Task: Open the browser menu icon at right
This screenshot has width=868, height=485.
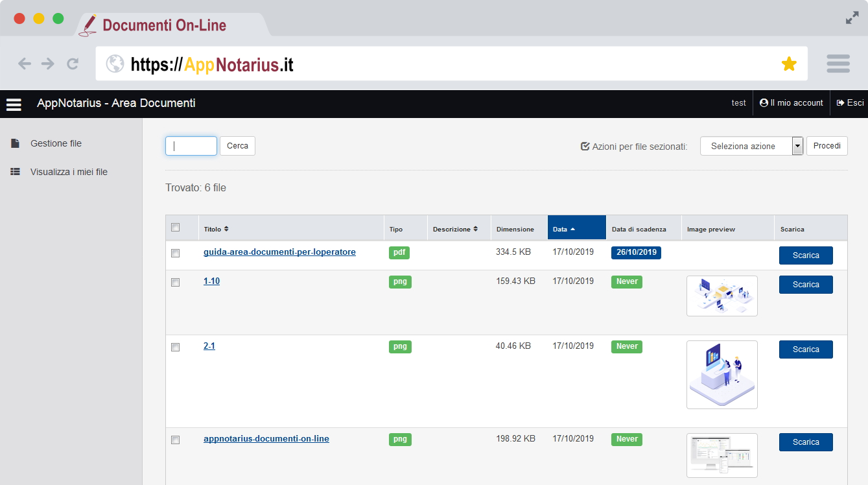Action: point(838,64)
